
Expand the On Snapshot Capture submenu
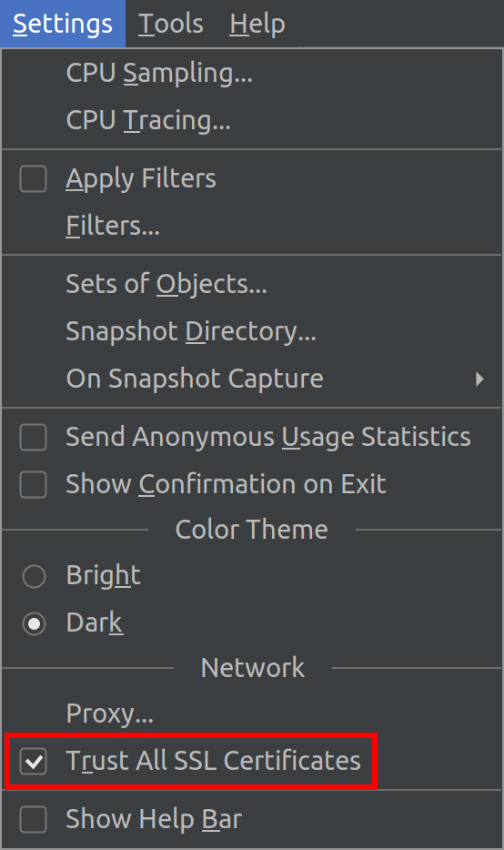[251, 379]
